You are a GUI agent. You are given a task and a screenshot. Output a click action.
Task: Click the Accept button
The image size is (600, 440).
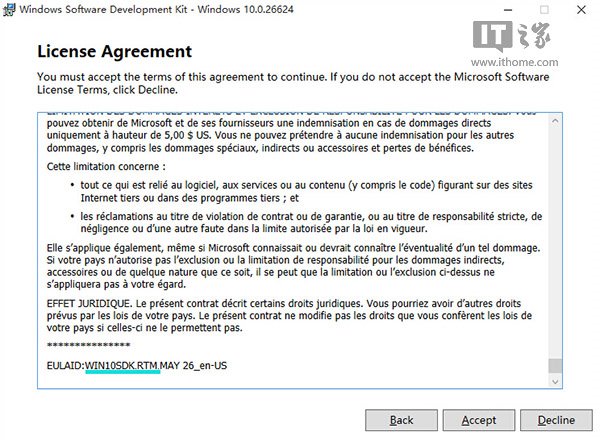click(479, 419)
